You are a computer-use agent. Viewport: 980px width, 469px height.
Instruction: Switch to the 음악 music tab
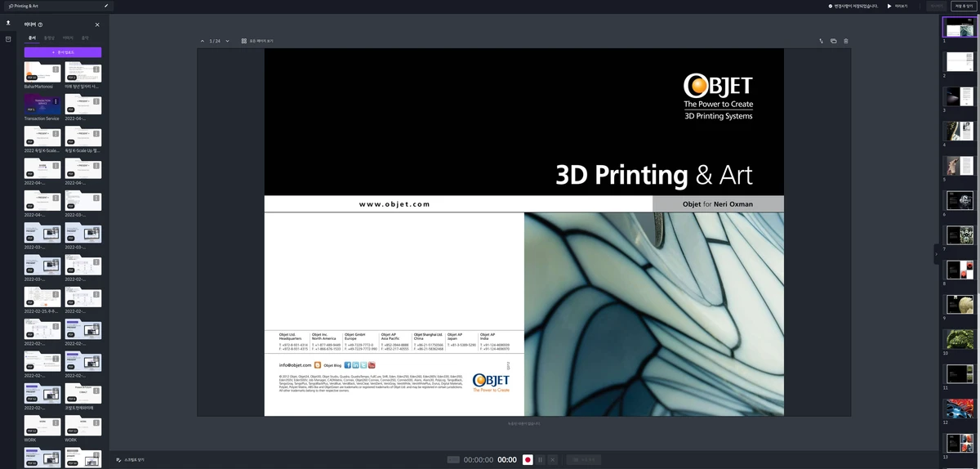point(85,38)
